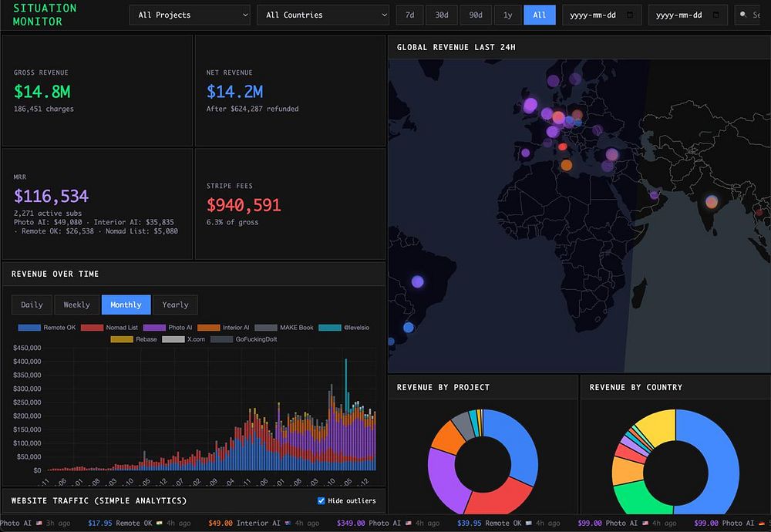Click the end date yyyy-mm-dd field
This screenshot has height=532, width=771.
(x=688, y=15)
